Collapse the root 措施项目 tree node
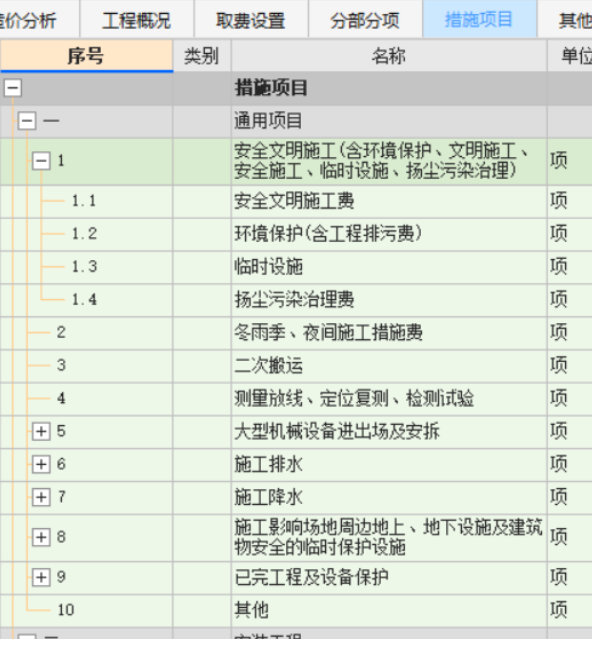The image size is (592, 651). [12, 88]
